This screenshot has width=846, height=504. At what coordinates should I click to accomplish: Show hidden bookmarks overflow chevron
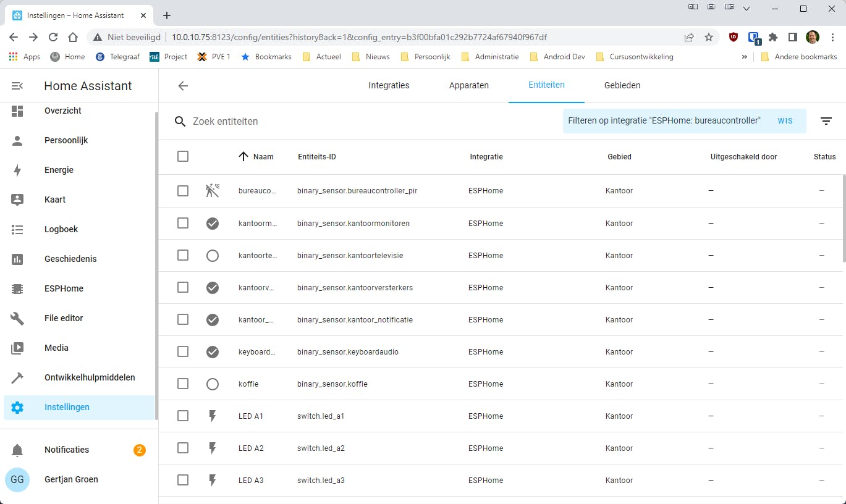point(744,57)
